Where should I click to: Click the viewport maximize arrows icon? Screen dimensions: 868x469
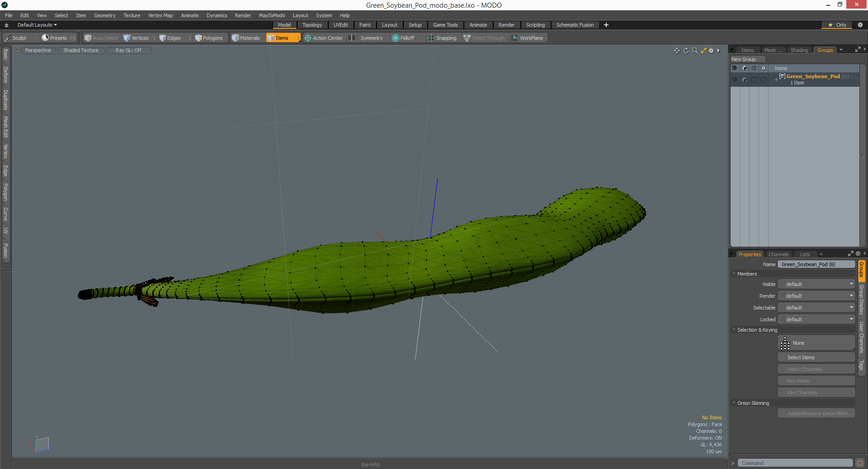point(703,51)
